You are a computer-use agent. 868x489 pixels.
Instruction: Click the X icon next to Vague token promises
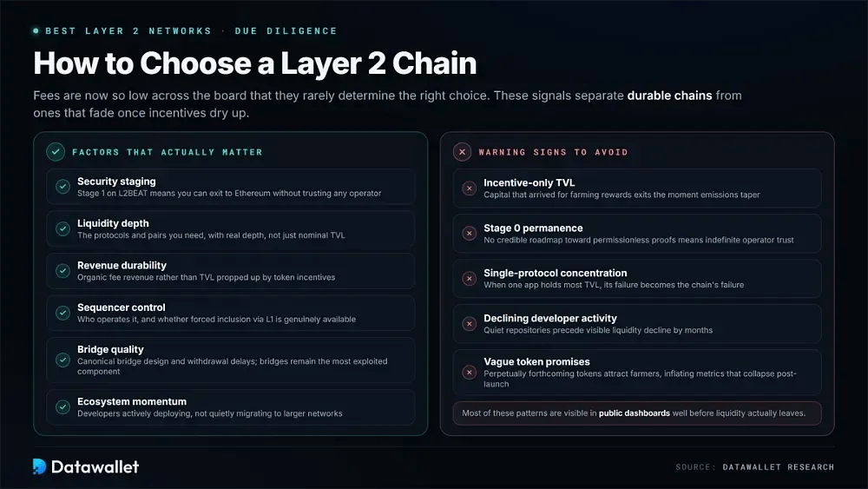(x=470, y=372)
